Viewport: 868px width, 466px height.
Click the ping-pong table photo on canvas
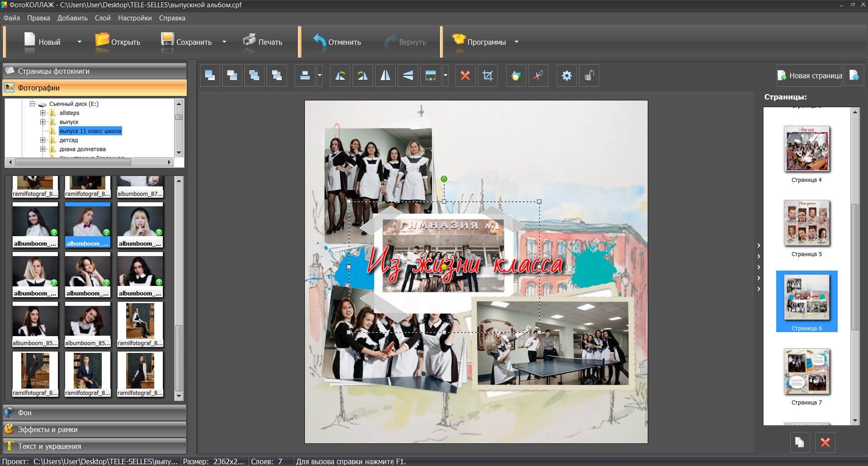pyautogui.click(x=552, y=343)
